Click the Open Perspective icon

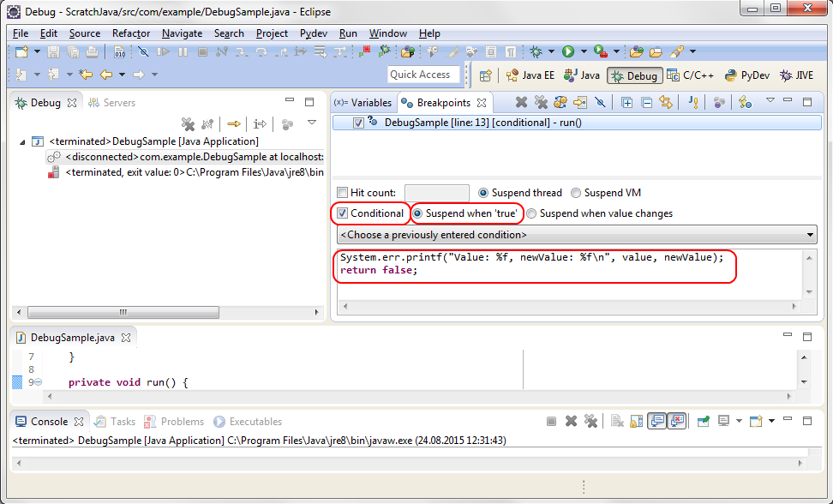tap(485, 75)
